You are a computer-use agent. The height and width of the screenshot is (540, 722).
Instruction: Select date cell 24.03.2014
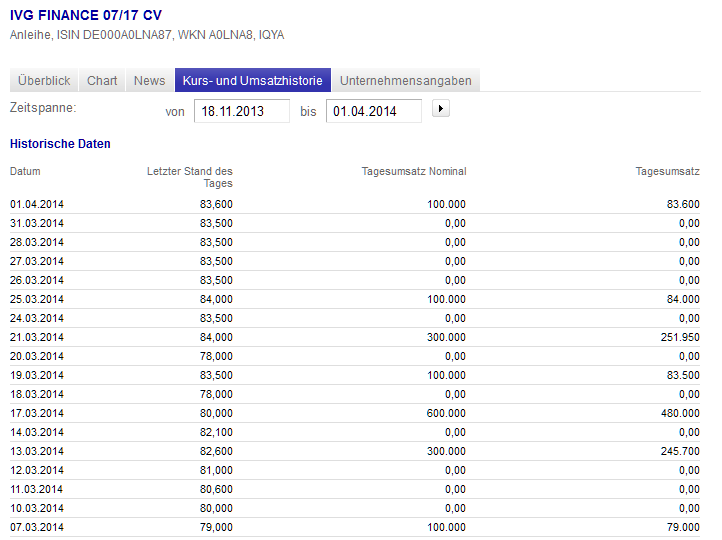(37, 318)
